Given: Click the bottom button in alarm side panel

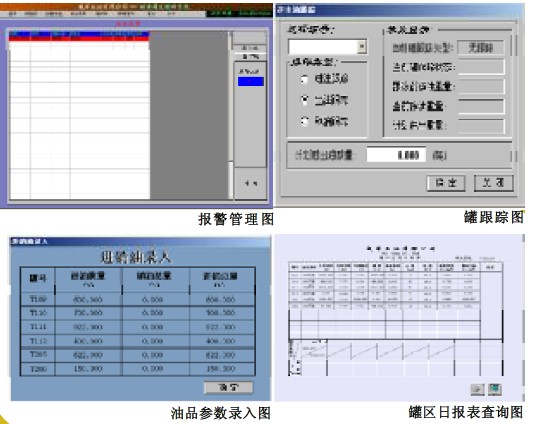Looking at the screenshot, I should (x=250, y=183).
